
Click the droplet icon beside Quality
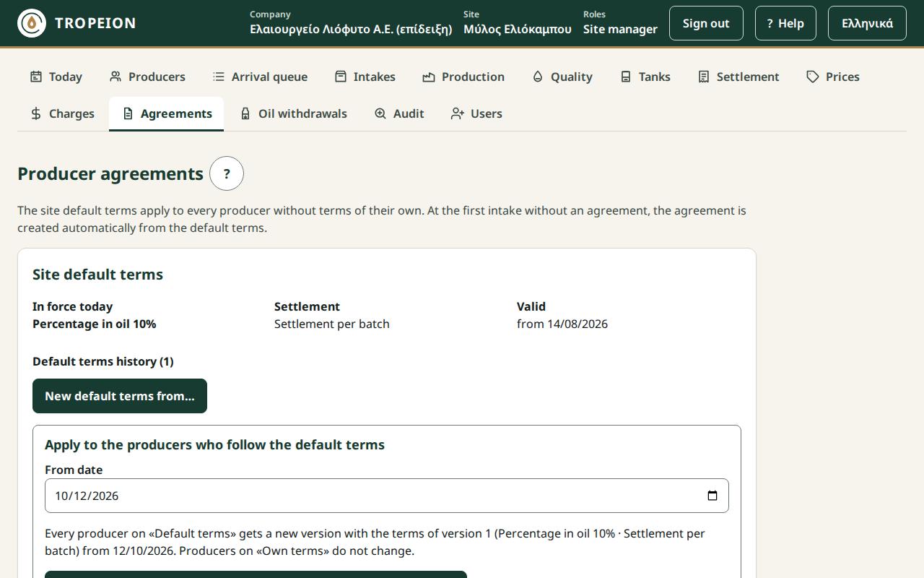(538, 77)
